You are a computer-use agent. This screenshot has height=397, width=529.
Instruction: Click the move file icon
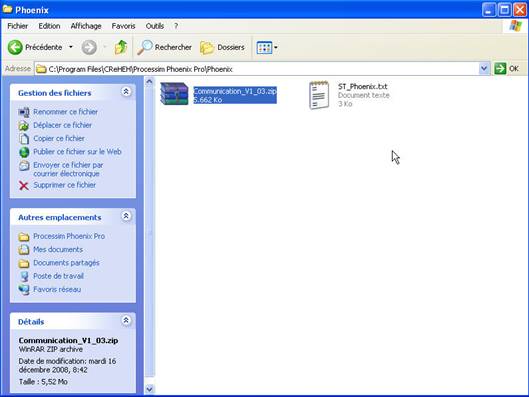[24, 125]
